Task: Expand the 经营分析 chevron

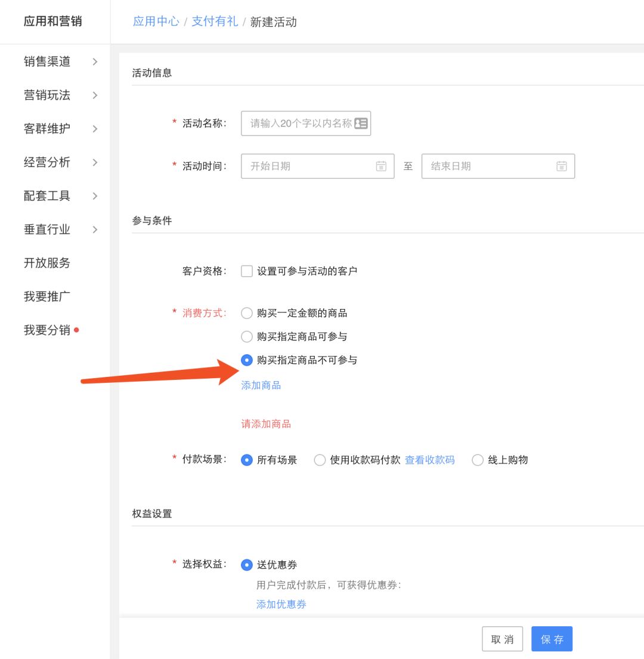Action: [x=95, y=162]
